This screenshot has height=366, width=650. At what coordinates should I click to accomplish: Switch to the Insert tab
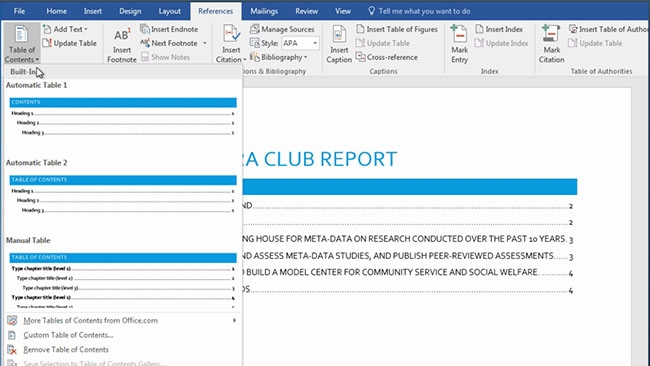(92, 11)
